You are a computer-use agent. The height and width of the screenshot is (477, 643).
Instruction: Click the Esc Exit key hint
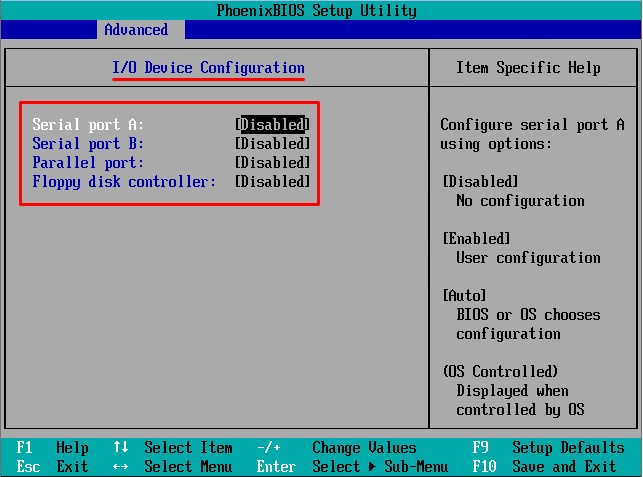[52, 467]
